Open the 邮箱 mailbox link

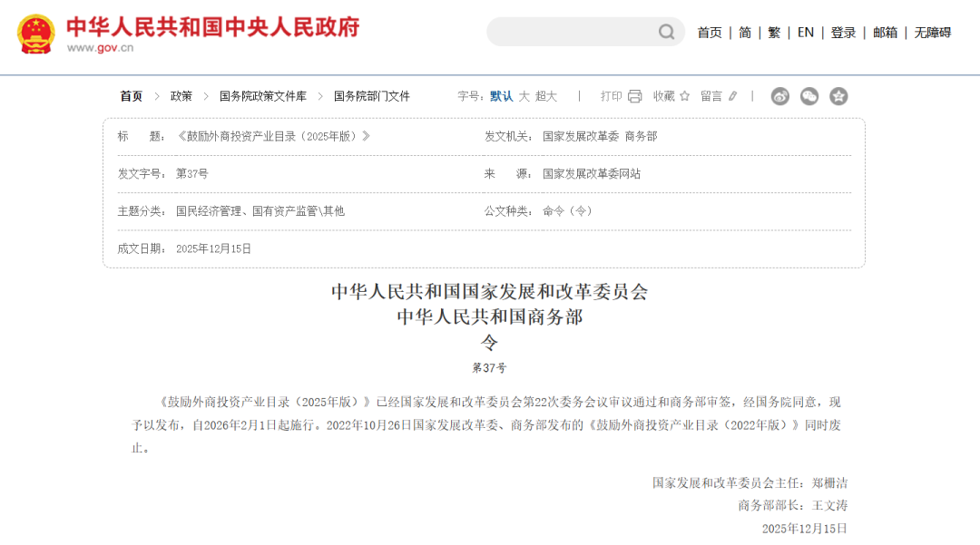click(x=885, y=32)
